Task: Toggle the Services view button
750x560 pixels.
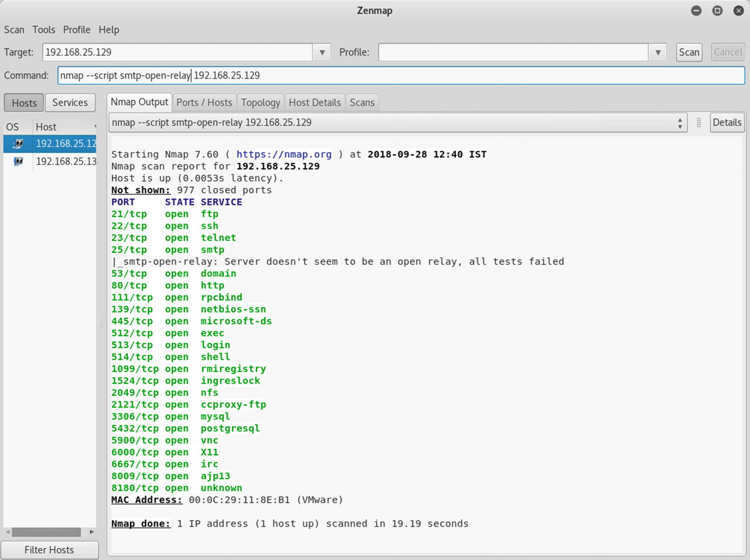Action: coord(70,103)
